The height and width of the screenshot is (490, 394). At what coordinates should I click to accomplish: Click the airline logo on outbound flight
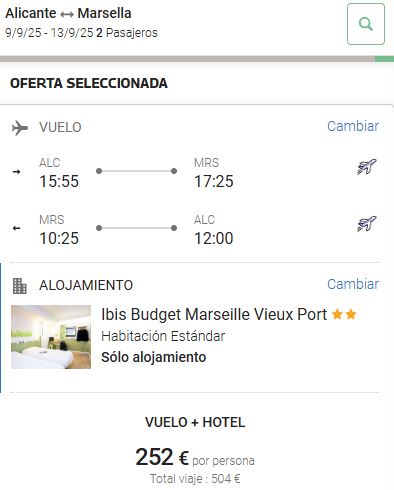click(366, 167)
